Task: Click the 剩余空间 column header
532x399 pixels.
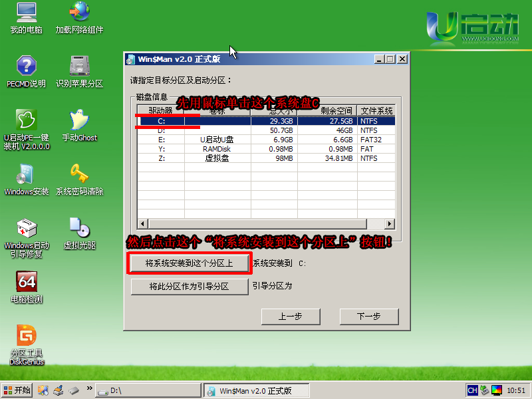Action: pos(327,110)
